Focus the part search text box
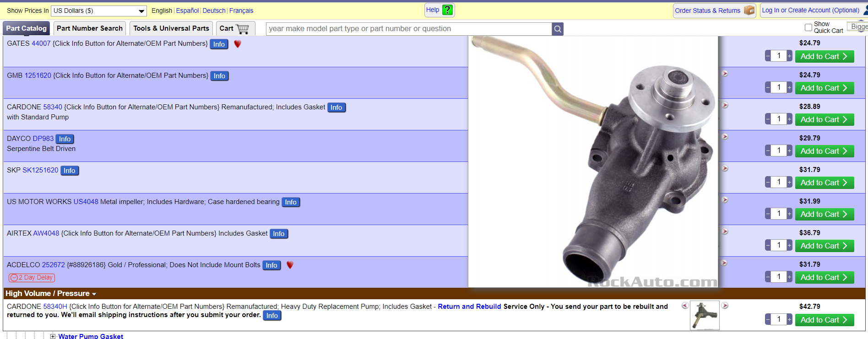Screen dimensions: 868x339 pos(409,29)
